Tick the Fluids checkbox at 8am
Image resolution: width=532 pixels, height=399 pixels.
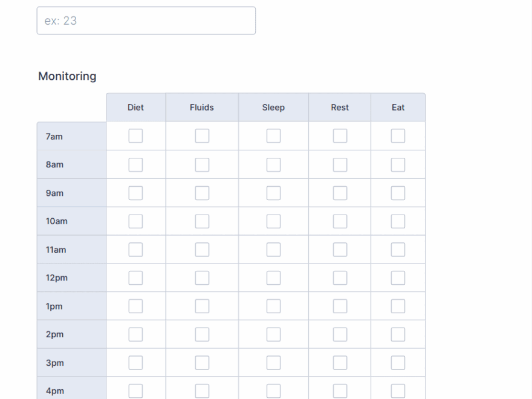tap(202, 164)
